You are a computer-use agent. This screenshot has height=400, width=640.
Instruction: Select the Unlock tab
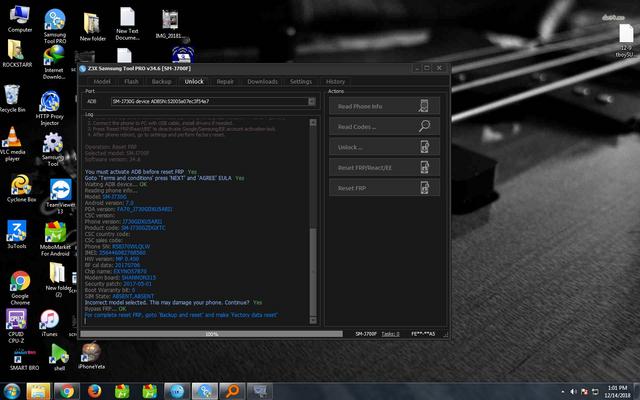click(x=194, y=82)
